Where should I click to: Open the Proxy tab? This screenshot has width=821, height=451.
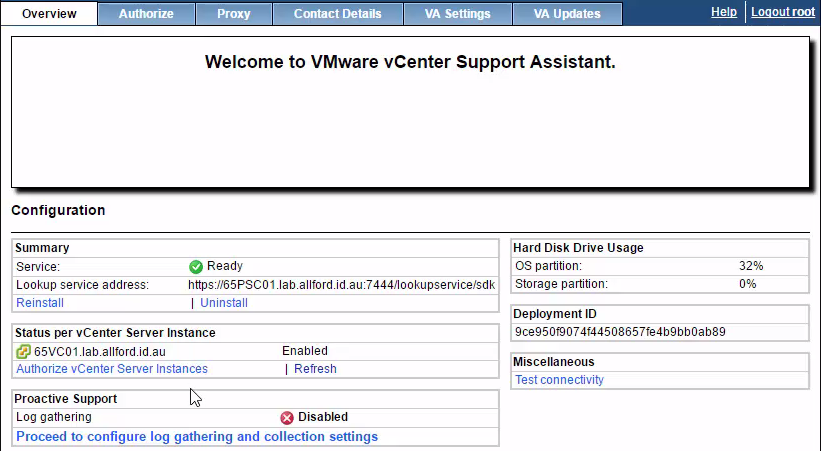click(x=234, y=14)
